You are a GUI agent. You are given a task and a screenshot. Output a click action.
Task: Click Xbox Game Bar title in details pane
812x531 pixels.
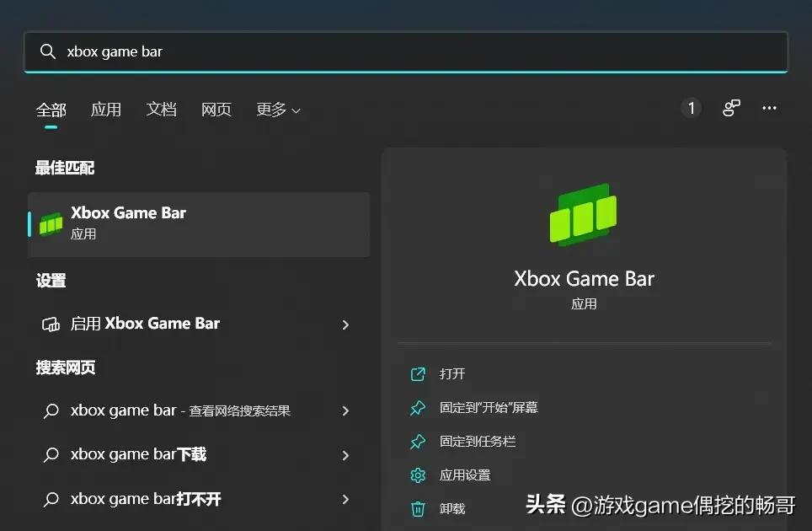click(584, 279)
